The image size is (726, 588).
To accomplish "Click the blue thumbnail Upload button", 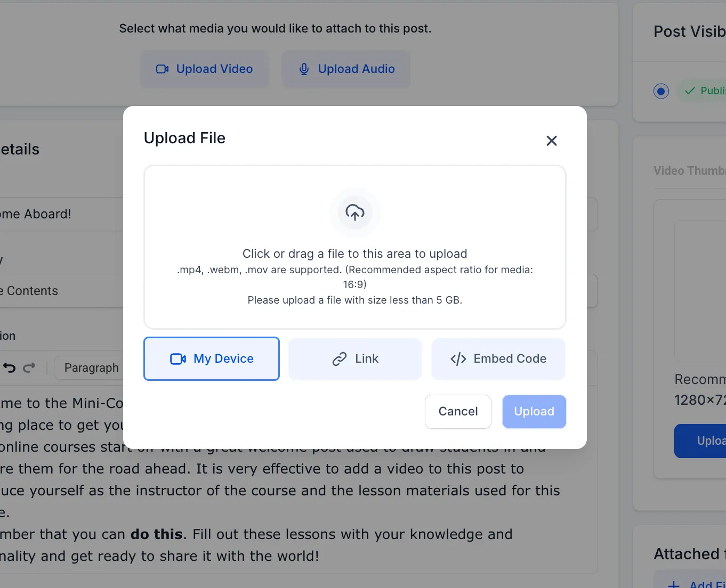I will [700, 441].
